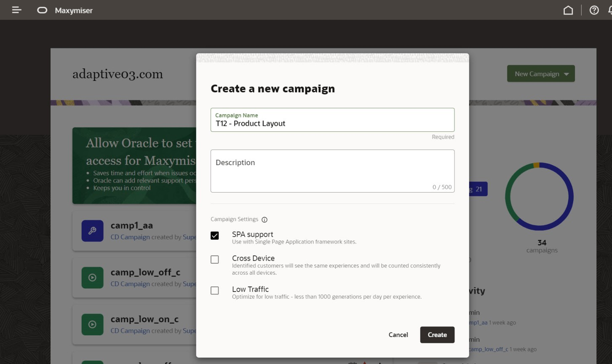Click CD Campaign link under camp1_aa
This screenshot has height=364, width=612.
tap(130, 237)
